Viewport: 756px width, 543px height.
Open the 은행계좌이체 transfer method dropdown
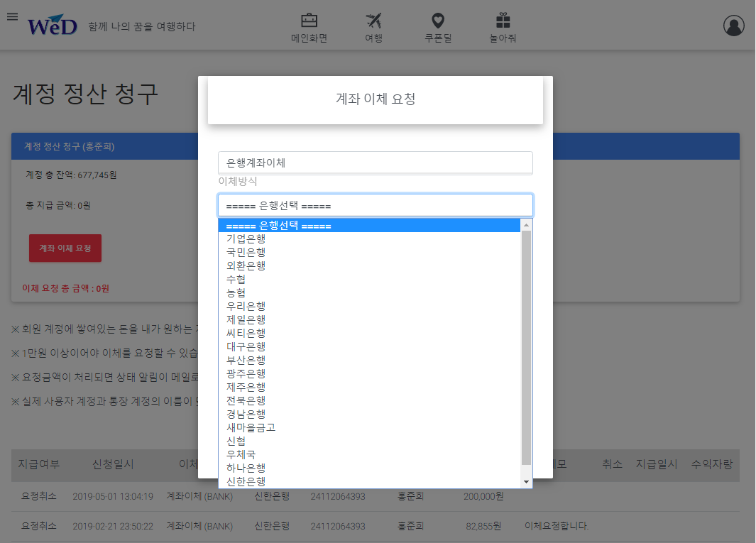click(x=375, y=163)
